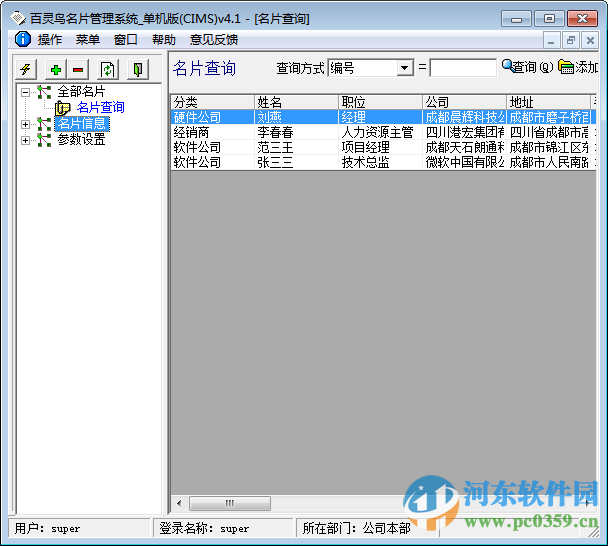The height and width of the screenshot is (546, 608).
Task: Close the inner 名片查询 child window
Action: click(x=590, y=40)
